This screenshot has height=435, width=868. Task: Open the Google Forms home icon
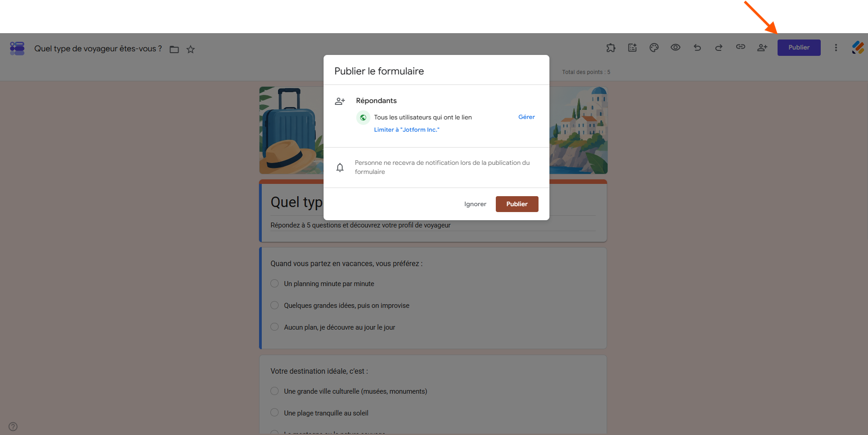point(17,48)
